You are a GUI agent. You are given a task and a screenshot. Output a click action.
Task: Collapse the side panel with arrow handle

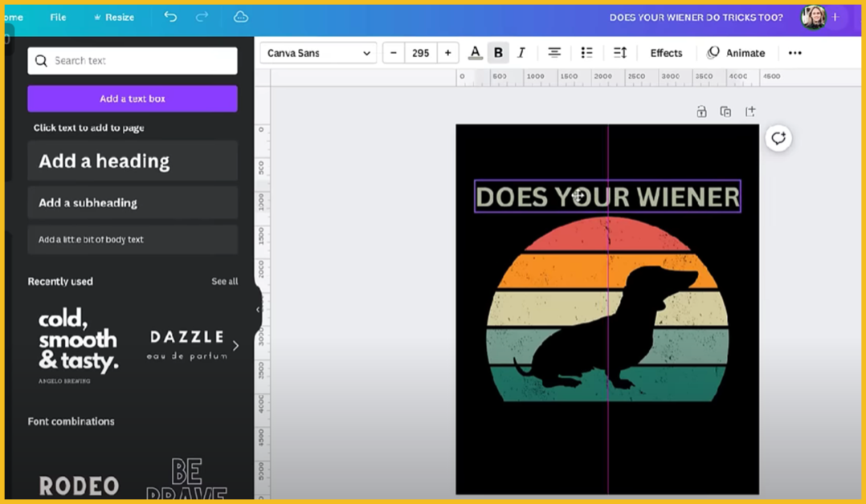tap(258, 310)
